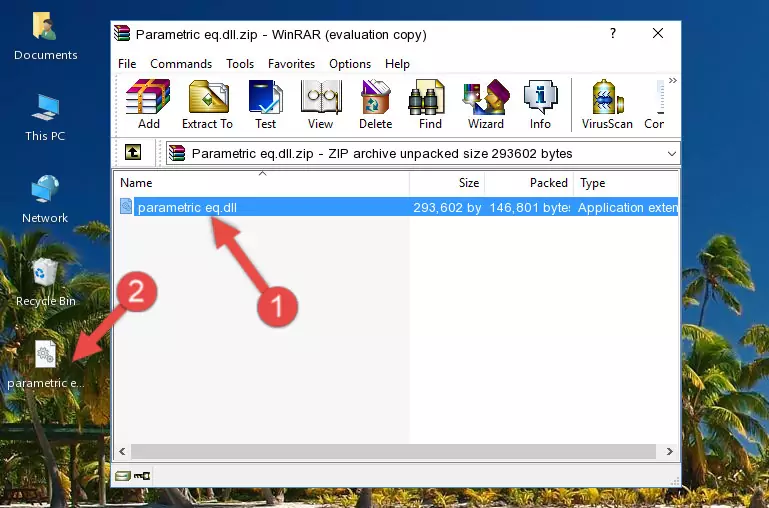Launch the Wizard tool

pos(486,104)
